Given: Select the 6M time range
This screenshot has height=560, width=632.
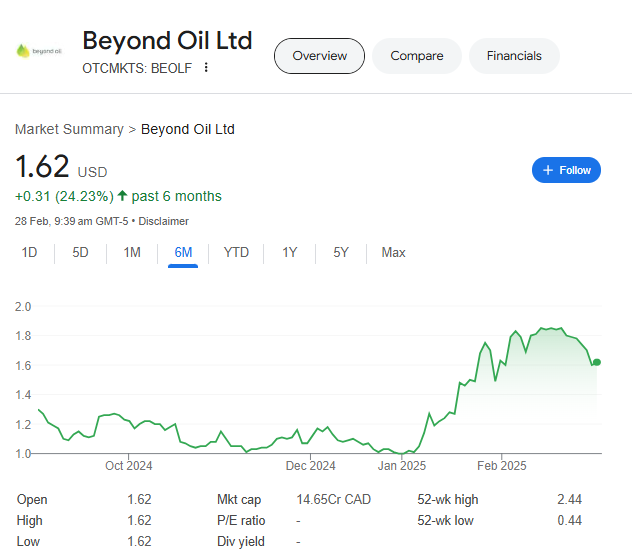Looking at the screenshot, I should coord(183,252).
